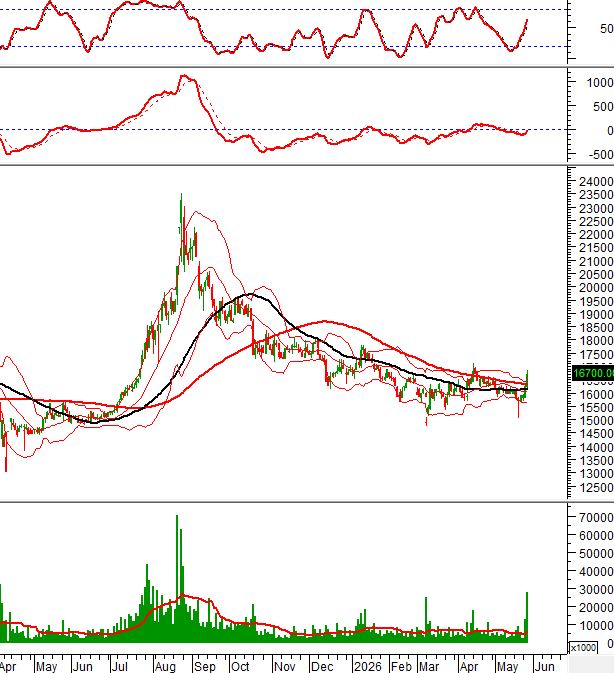Click the Feb label on time axis
614x673 pixels.
click(401, 667)
